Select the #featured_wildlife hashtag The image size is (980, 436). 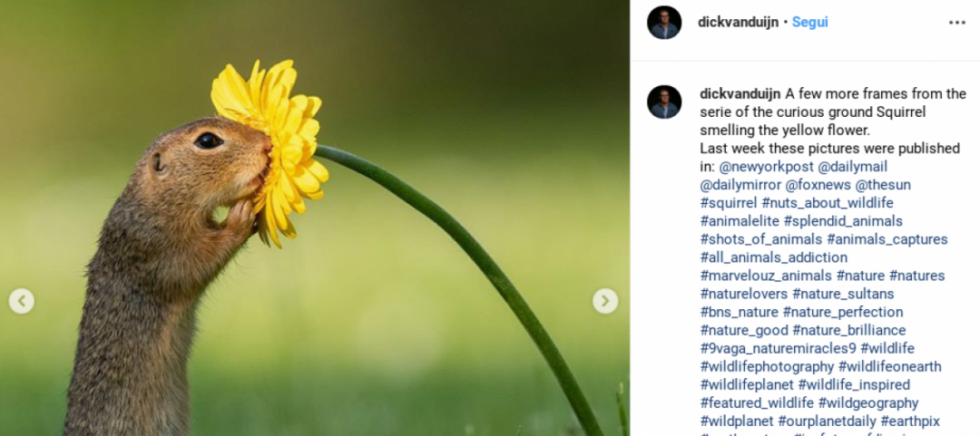(x=757, y=402)
